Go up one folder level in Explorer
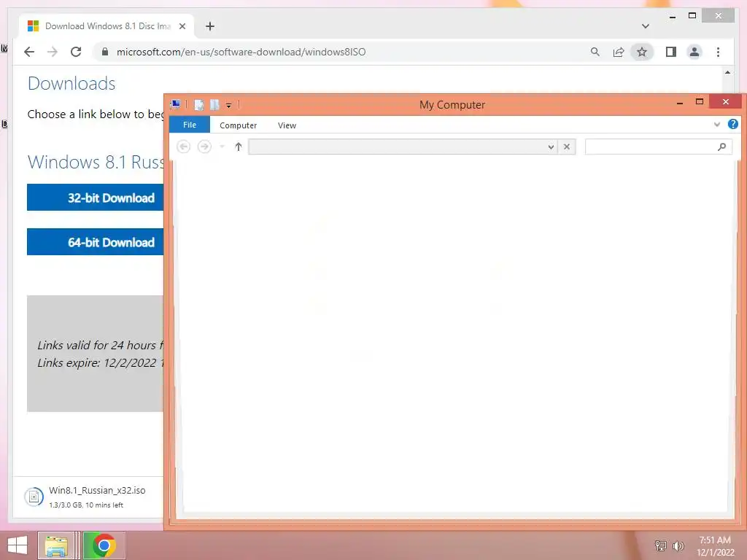 (239, 147)
